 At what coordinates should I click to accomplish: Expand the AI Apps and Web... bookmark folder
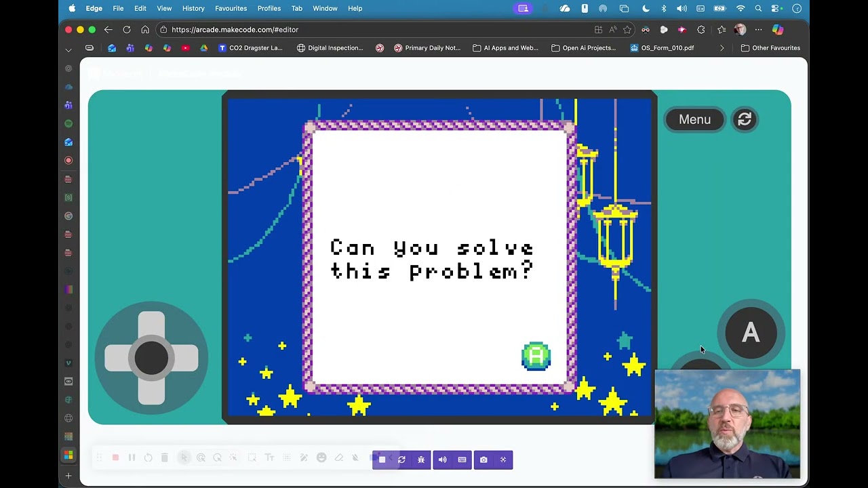point(505,48)
